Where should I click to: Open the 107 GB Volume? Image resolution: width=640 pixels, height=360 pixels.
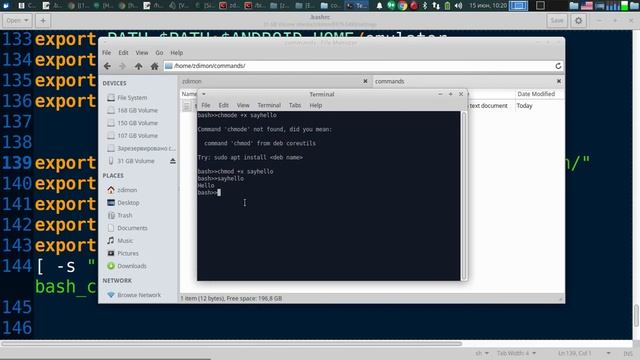coord(137,136)
